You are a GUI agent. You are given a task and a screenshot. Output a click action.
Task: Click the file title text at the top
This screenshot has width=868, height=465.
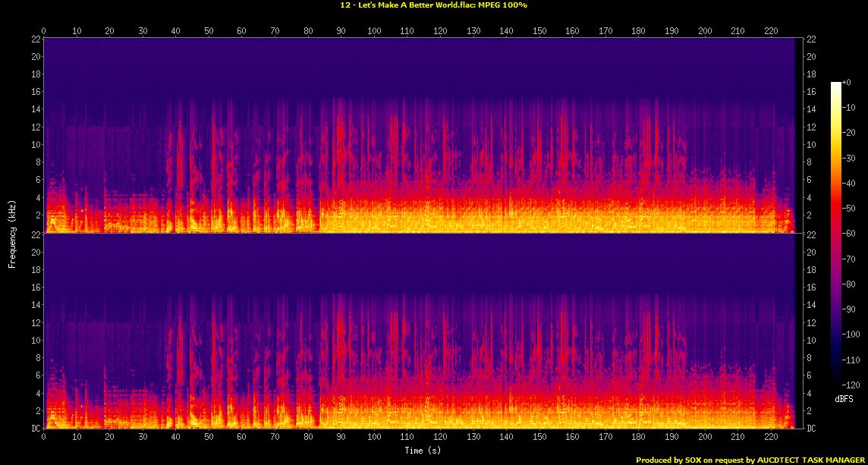[x=434, y=5]
